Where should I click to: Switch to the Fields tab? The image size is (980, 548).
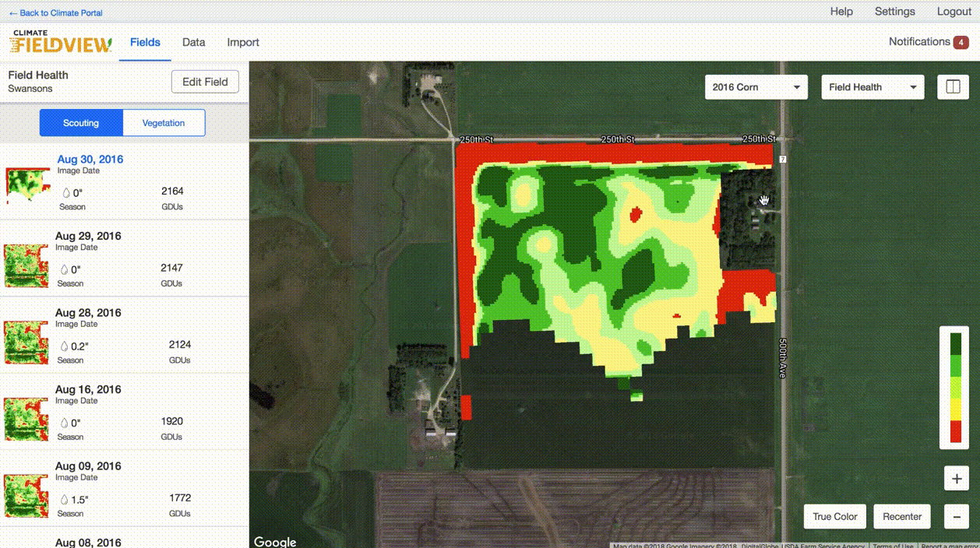[145, 42]
